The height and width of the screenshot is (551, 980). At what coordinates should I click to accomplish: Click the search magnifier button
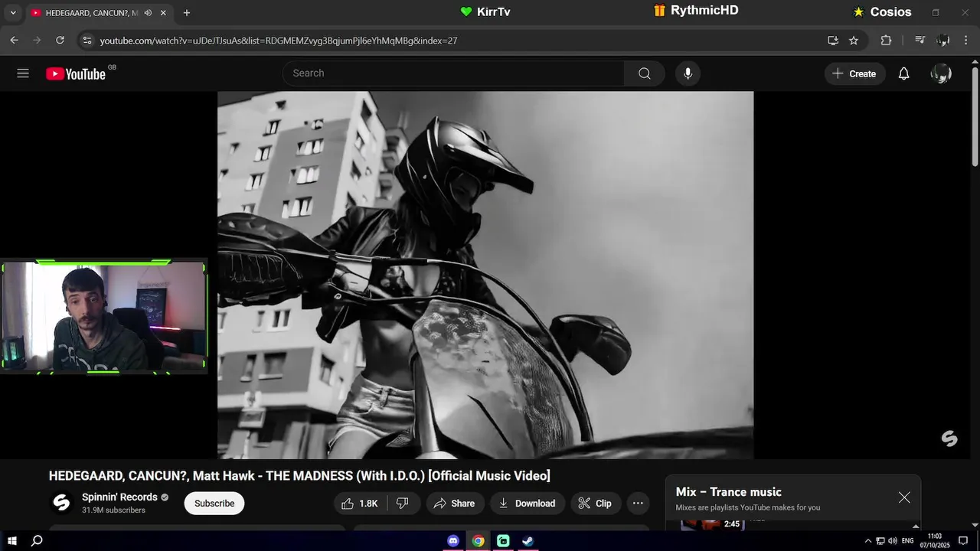pyautogui.click(x=645, y=73)
